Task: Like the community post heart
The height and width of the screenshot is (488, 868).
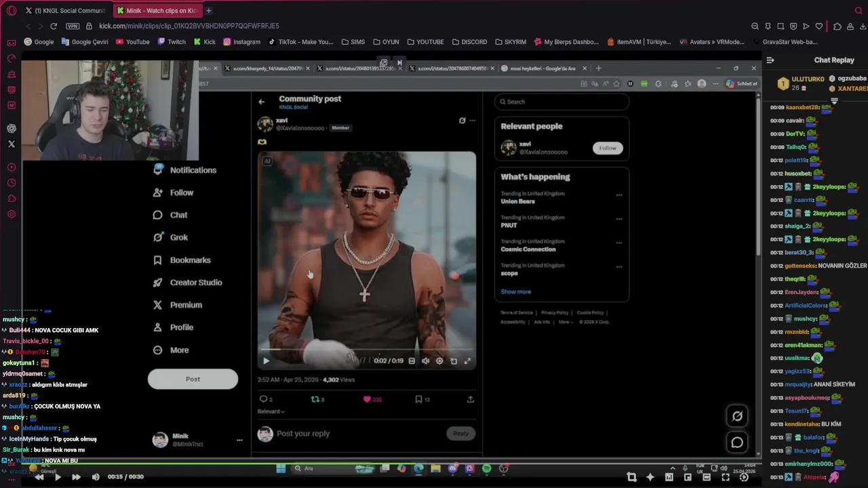Action: 367,399
